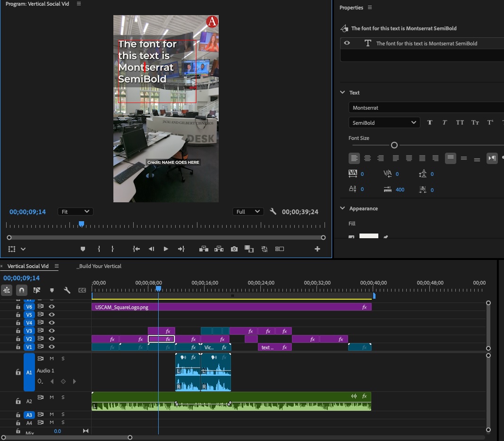The width and height of the screenshot is (504, 441).
Task: Center align the text
Action: [x=367, y=158]
